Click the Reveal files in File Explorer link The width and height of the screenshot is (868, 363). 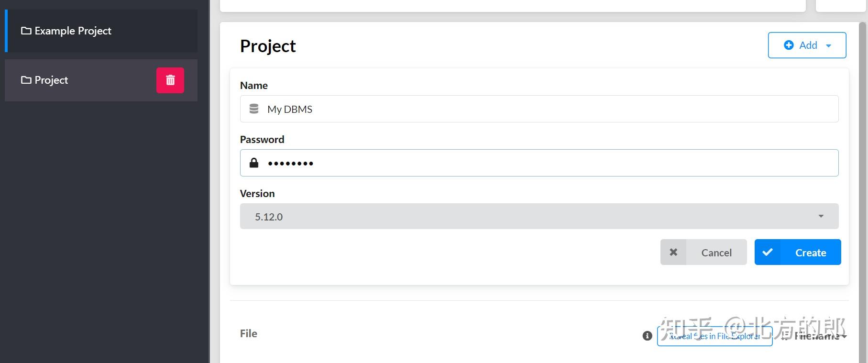coord(714,336)
